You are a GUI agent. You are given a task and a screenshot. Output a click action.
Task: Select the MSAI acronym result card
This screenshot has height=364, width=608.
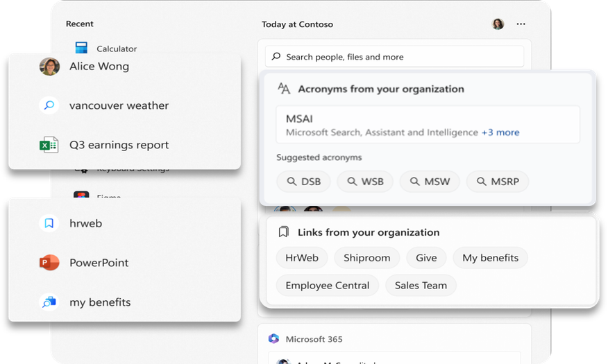point(428,125)
